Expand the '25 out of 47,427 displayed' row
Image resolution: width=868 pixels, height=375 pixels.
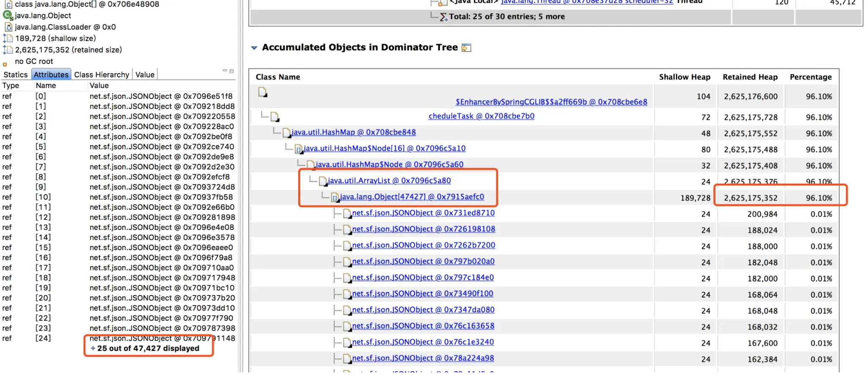point(144,348)
